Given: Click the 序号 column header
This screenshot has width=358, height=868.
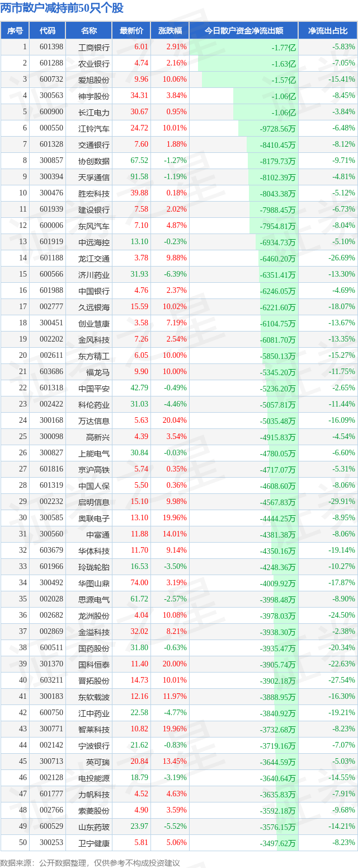Looking at the screenshot, I should pos(15,31).
